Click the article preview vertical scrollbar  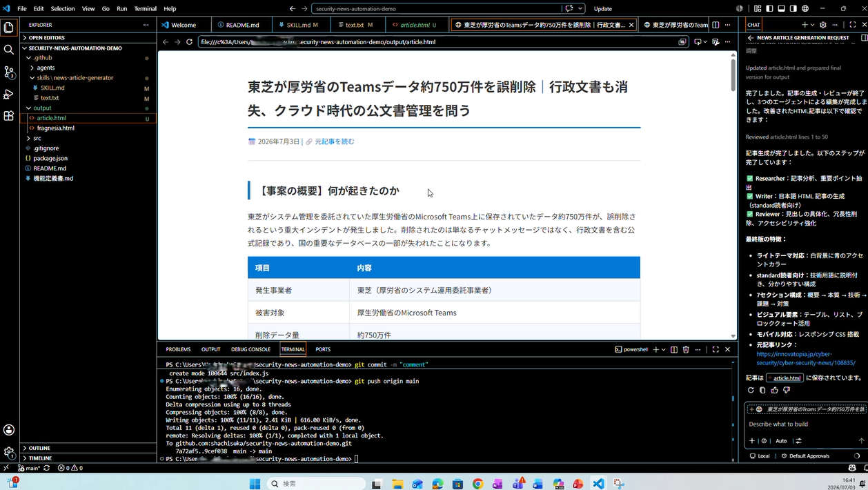[733, 76]
